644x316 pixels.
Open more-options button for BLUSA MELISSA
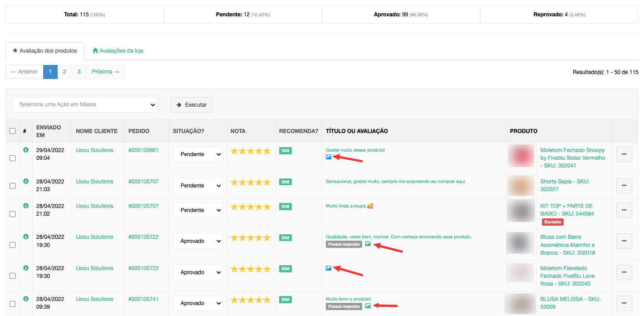coord(624,303)
